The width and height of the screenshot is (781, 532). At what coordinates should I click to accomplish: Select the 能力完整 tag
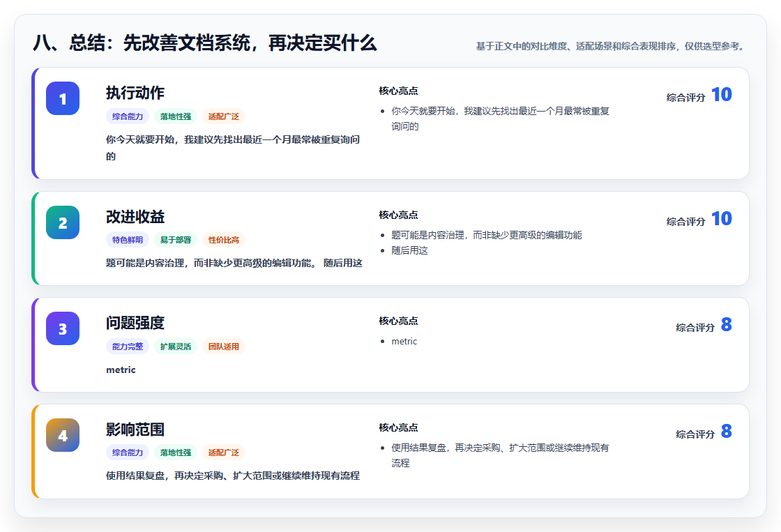pos(128,347)
